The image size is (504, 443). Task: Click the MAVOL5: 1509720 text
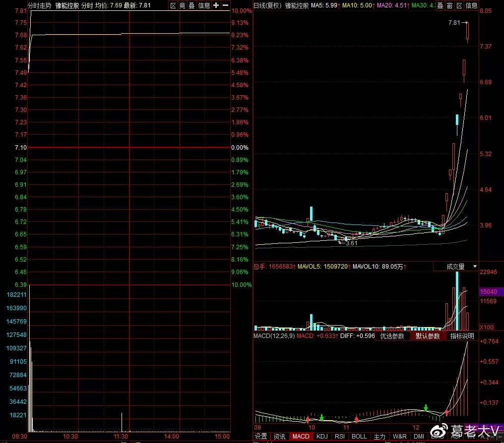(323, 267)
